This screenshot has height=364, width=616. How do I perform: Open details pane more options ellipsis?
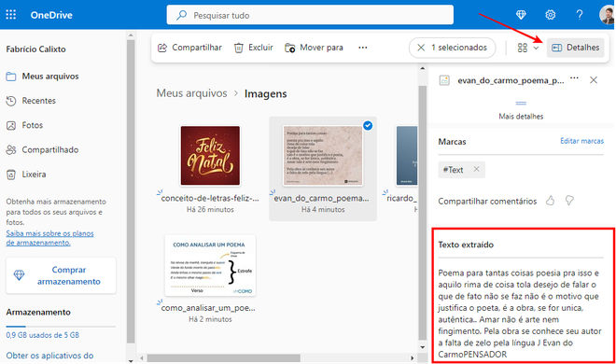tap(574, 78)
